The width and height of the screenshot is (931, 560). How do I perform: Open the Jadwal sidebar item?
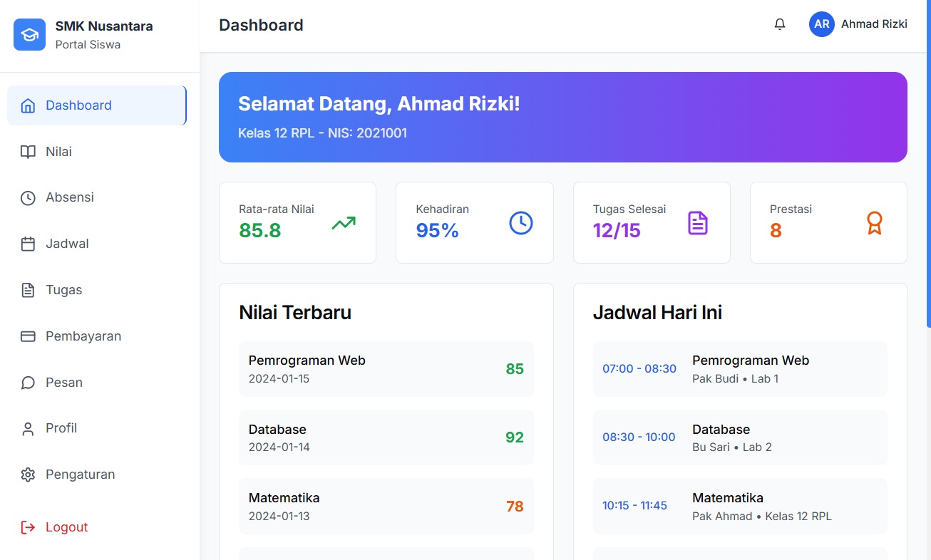[67, 244]
